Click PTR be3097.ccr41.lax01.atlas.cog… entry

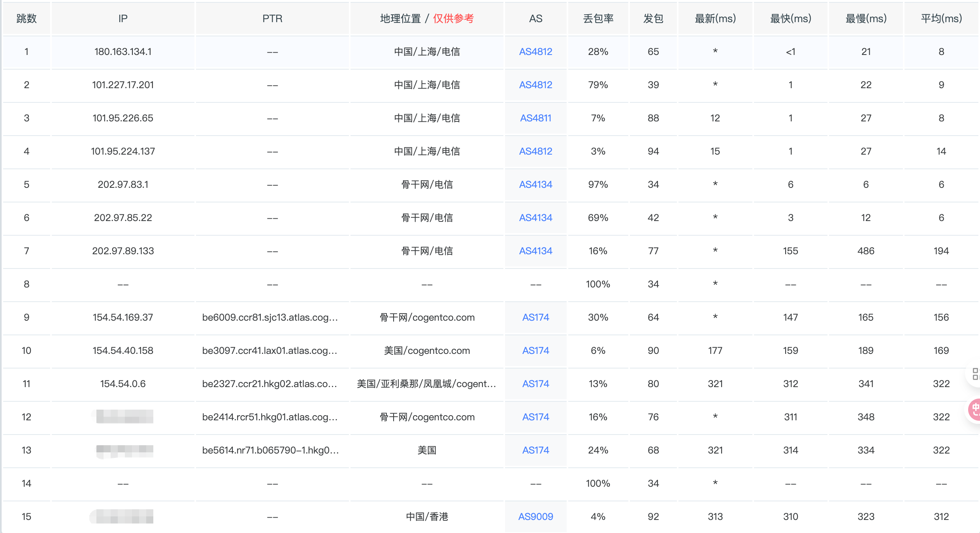(x=269, y=351)
